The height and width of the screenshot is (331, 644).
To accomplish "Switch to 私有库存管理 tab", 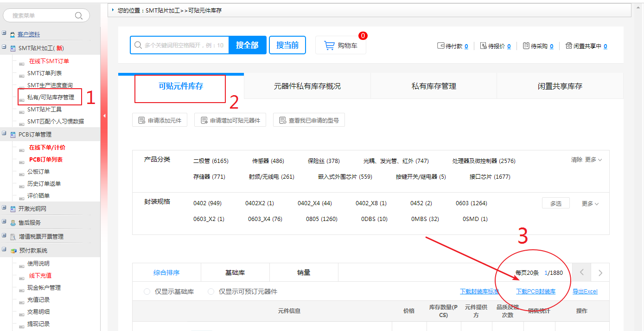I will coord(434,86).
